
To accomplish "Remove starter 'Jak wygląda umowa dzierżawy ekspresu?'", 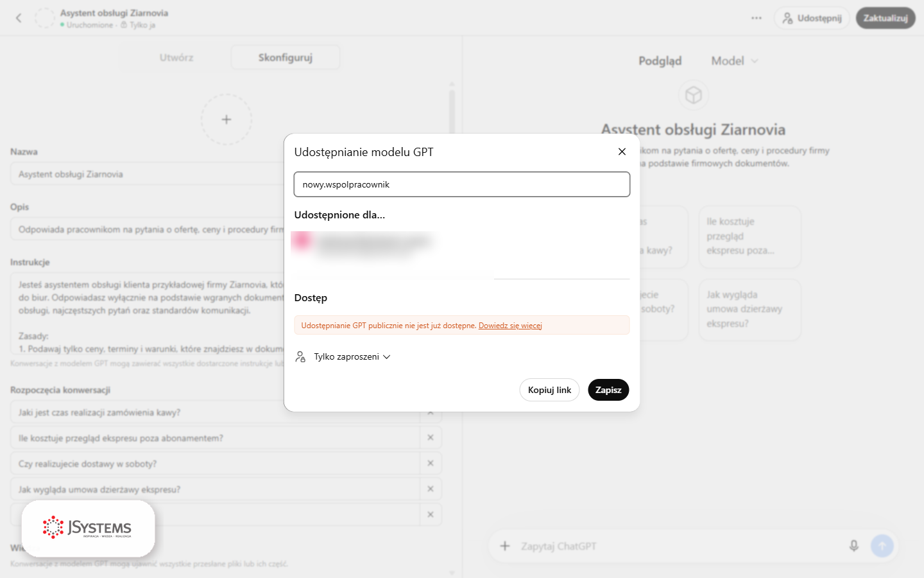I will click(x=431, y=489).
